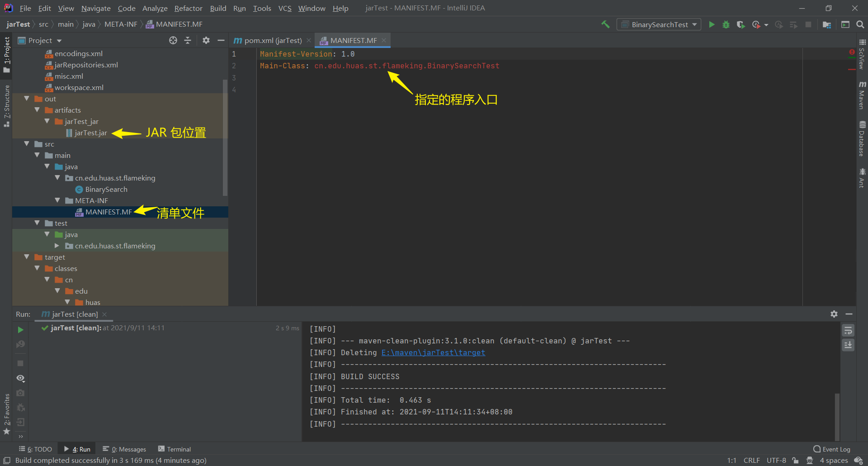The image size is (868, 466).
Task: Click locate/select opened file target icon
Action: point(173,40)
